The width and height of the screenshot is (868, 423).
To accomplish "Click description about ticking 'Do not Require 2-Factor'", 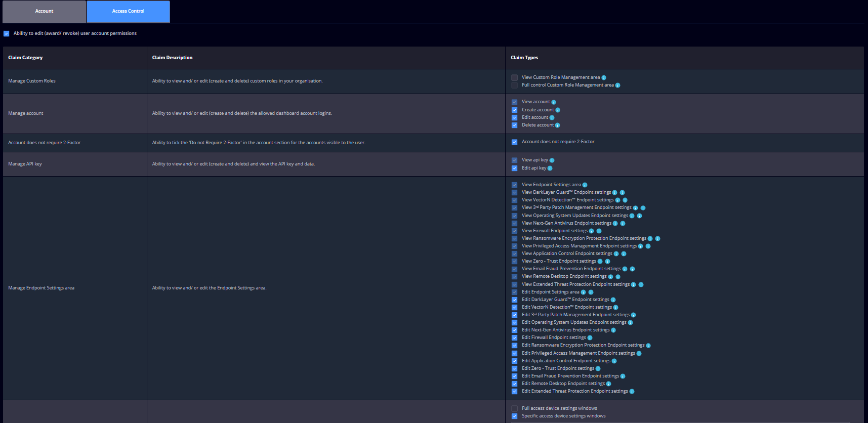I will pyautogui.click(x=259, y=143).
